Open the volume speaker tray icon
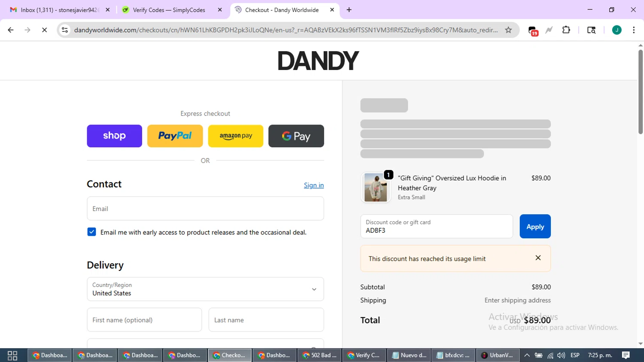 561,355
